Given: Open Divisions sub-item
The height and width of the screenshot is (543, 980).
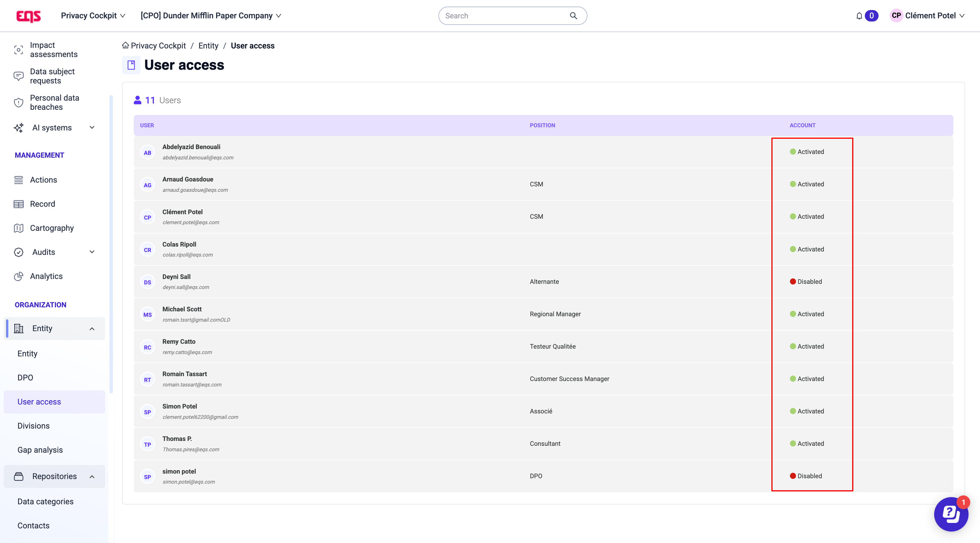Looking at the screenshot, I should (x=34, y=426).
